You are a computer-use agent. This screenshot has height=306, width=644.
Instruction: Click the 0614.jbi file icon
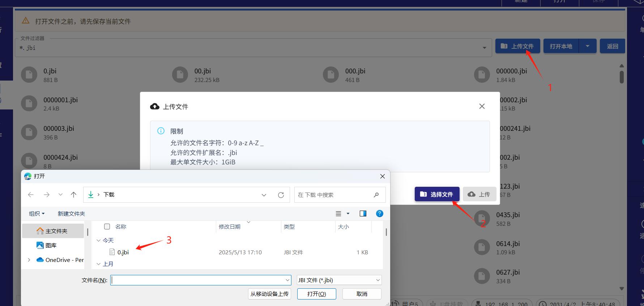[x=482, y=247]
